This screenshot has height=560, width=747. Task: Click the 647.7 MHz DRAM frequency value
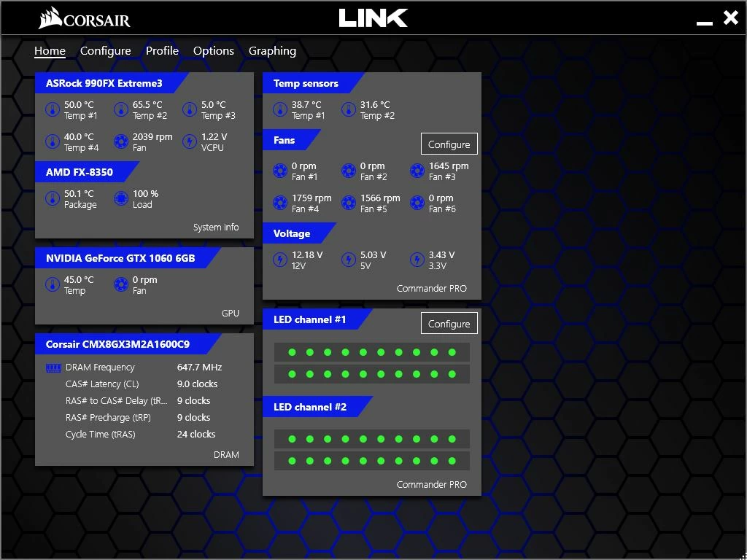200,367
